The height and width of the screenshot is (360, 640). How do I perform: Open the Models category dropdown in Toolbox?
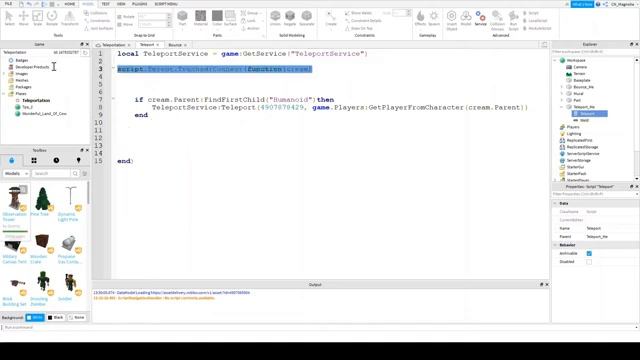[16, 173]
